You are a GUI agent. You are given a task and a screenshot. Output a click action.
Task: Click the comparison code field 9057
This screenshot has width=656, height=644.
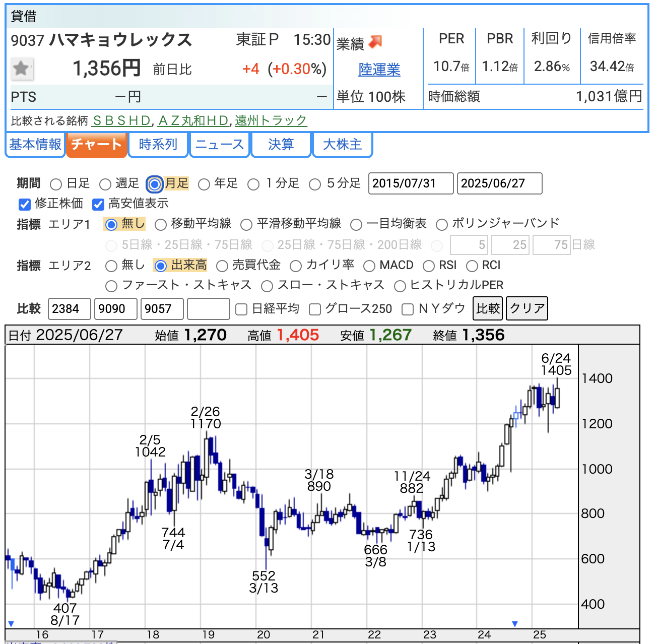click(162, 309)
